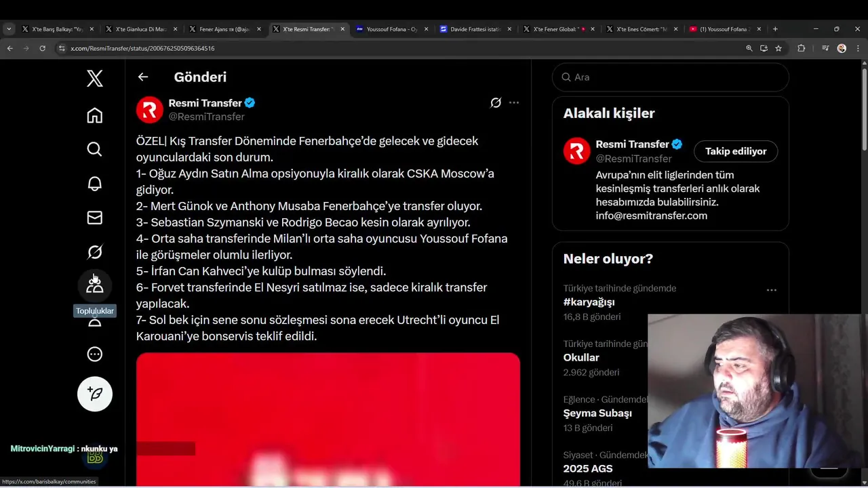The image size is (868, 488).
Task: Open the browser extensions puzzle icon
Action: (801, 48)
